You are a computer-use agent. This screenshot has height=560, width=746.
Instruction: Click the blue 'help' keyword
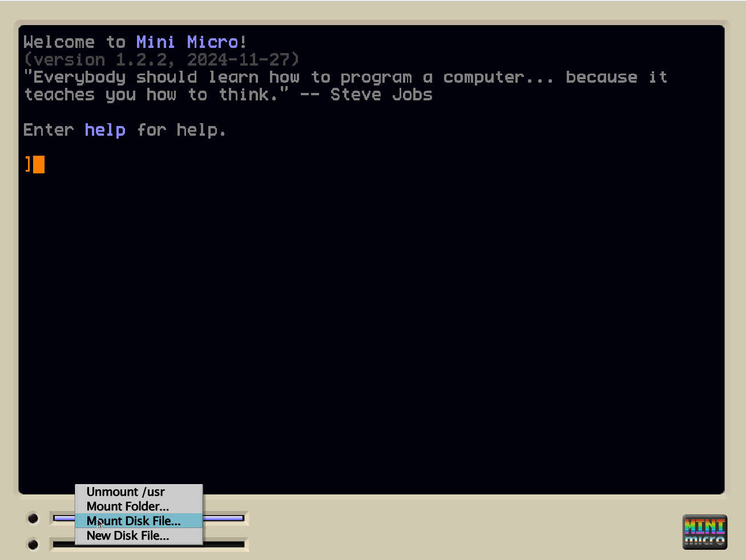coord(105,130)
